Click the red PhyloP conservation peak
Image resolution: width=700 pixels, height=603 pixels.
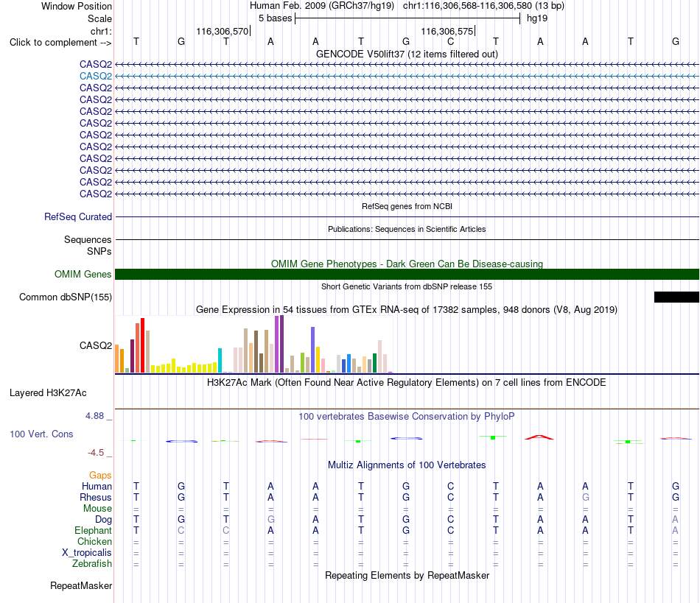(539, 437)
